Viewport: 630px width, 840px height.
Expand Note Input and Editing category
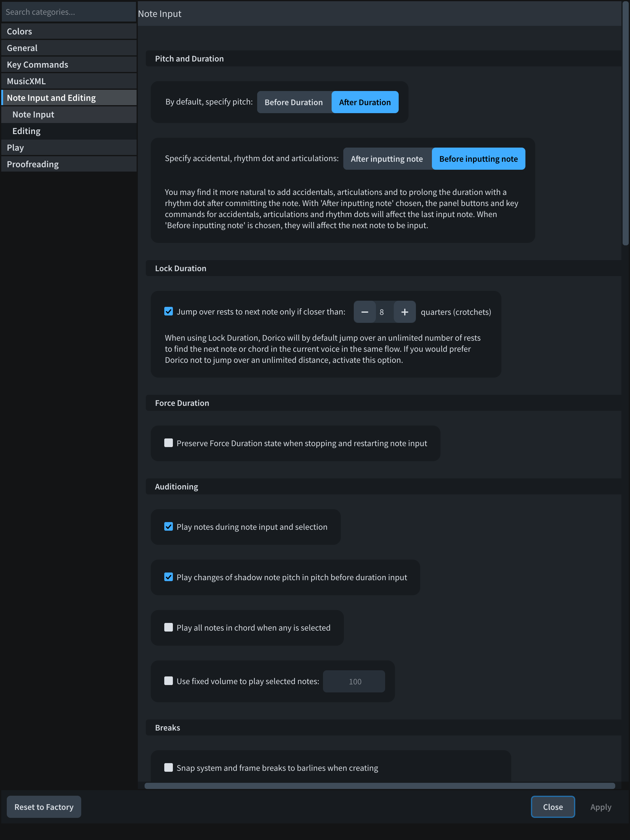[x=68, y=98]
